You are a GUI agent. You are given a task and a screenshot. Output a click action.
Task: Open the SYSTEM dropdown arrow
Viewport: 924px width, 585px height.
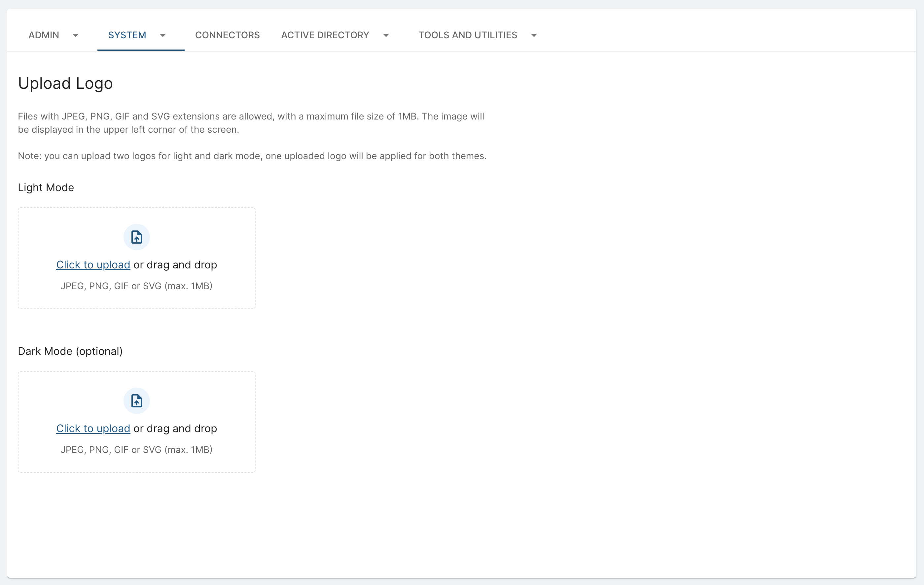tap(163, 35)
